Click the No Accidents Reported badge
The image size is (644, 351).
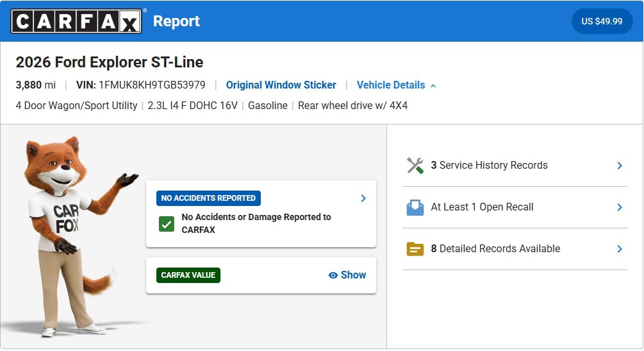pyautogui.click(x=208, y=198)
